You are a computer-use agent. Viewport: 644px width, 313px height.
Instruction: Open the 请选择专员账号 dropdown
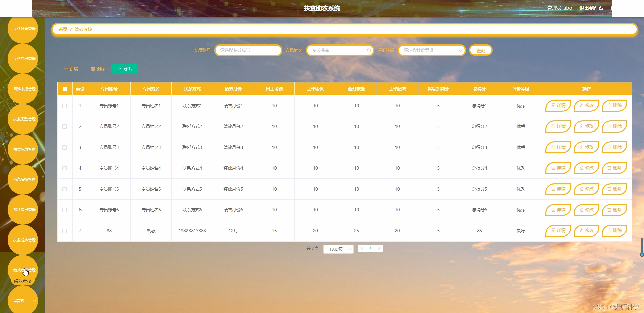coord(248,50)
